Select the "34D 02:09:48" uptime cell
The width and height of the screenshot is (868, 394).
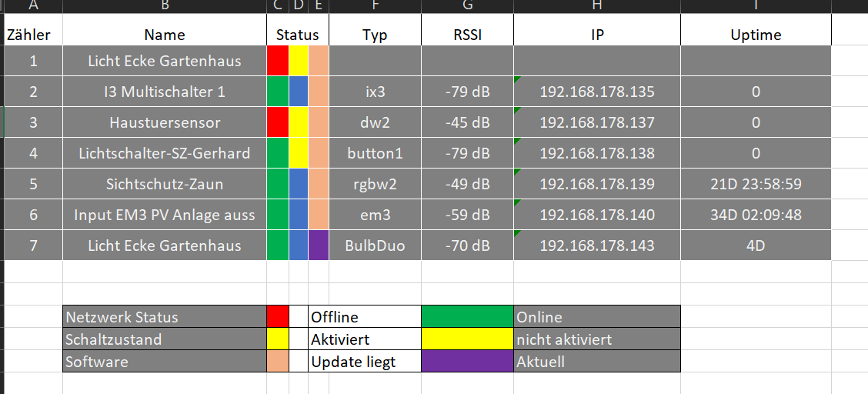click(x=756, y=215)
